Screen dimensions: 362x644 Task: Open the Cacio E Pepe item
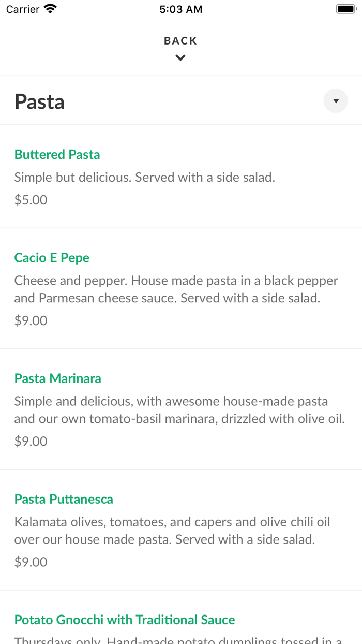52,257
